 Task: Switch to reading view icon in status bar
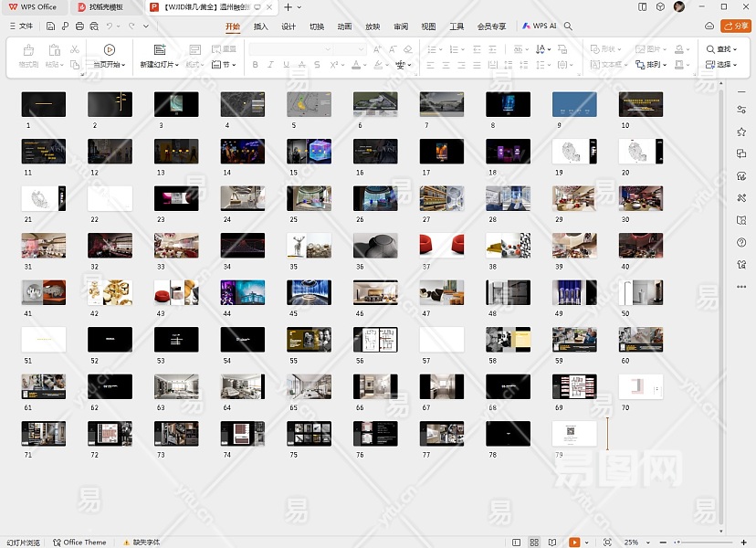552,543
